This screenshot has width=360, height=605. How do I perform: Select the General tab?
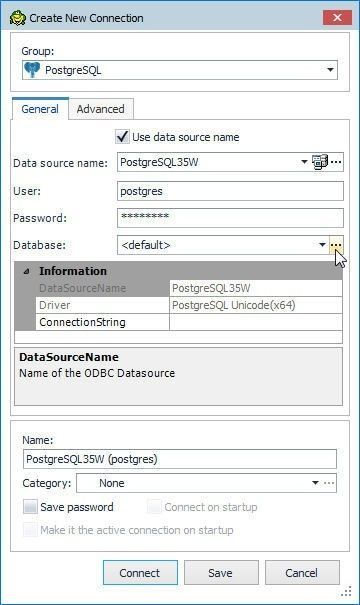click(40, 109)
